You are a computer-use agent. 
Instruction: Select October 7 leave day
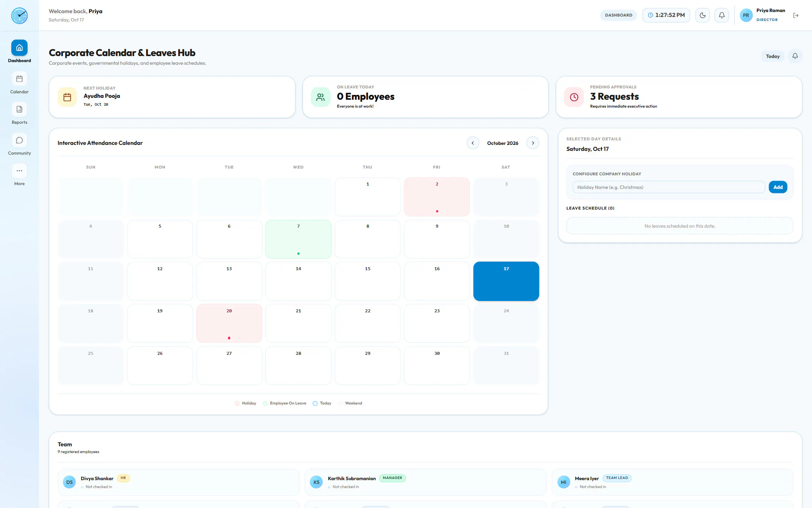click(298, 239)
